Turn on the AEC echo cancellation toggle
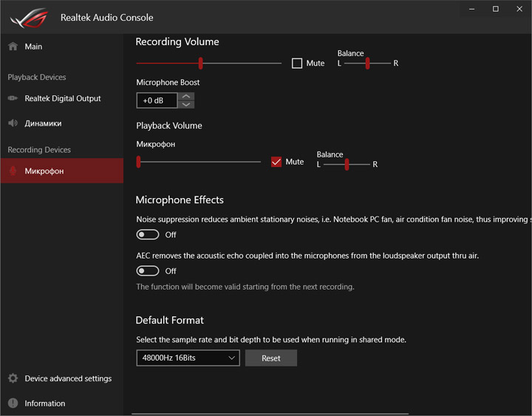The width and height of the screenshot is (532, 416). 148,271
